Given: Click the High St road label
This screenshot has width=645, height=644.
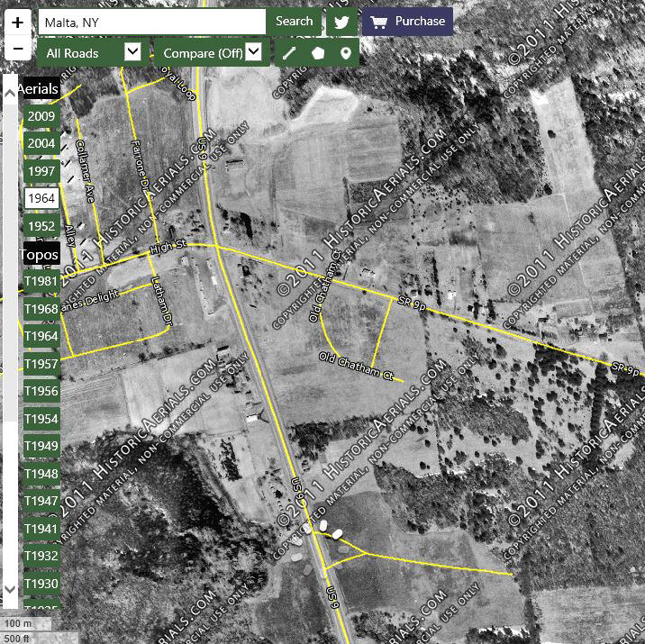Looking at the screenshot, I should coord(168,246).
